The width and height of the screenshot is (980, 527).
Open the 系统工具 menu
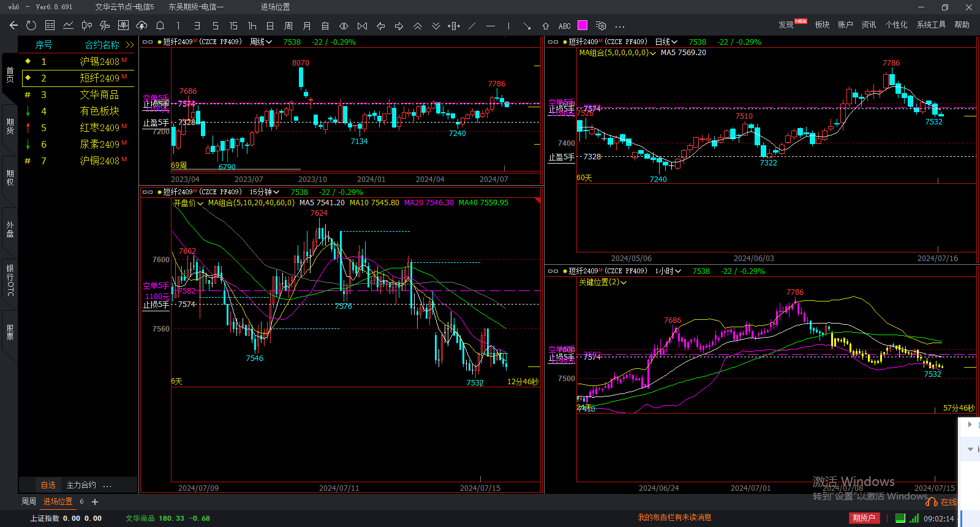pos(931,25)
